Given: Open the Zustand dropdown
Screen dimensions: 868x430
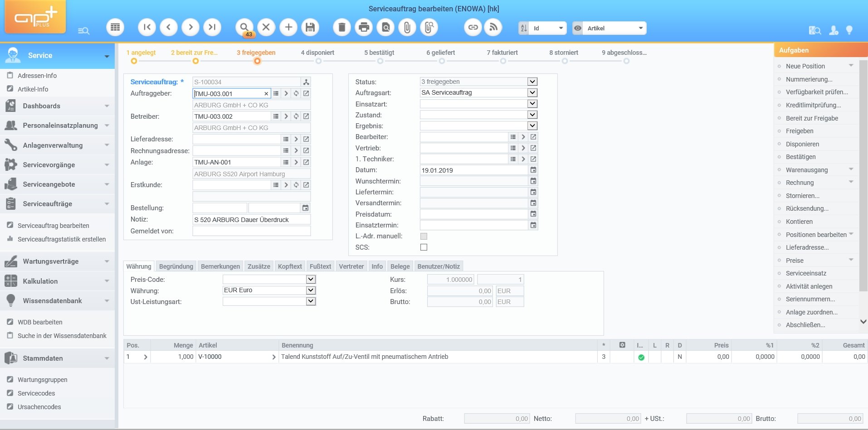Looking at the screenshot, I should 532,115.
